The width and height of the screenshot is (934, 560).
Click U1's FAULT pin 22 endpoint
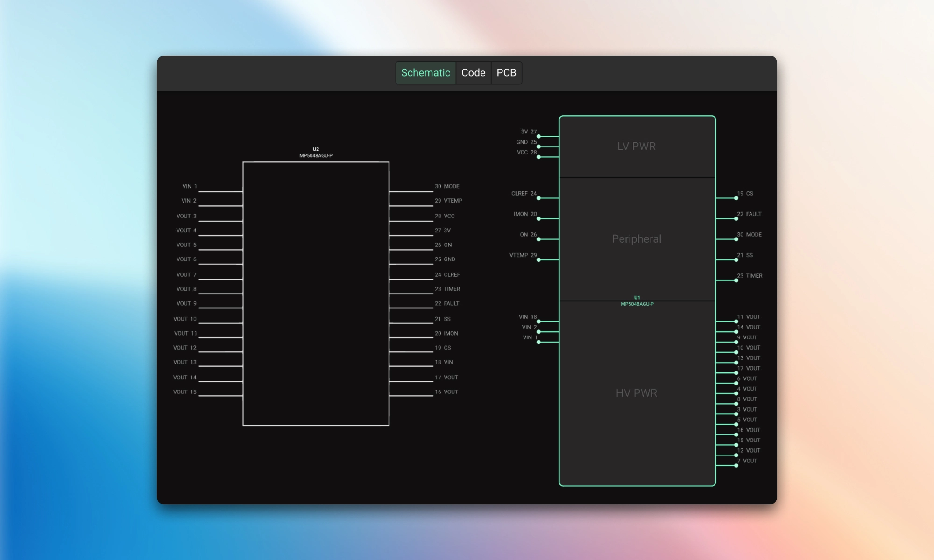736,219
